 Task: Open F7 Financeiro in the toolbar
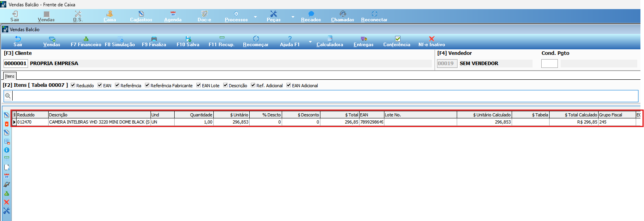(86, 41)
